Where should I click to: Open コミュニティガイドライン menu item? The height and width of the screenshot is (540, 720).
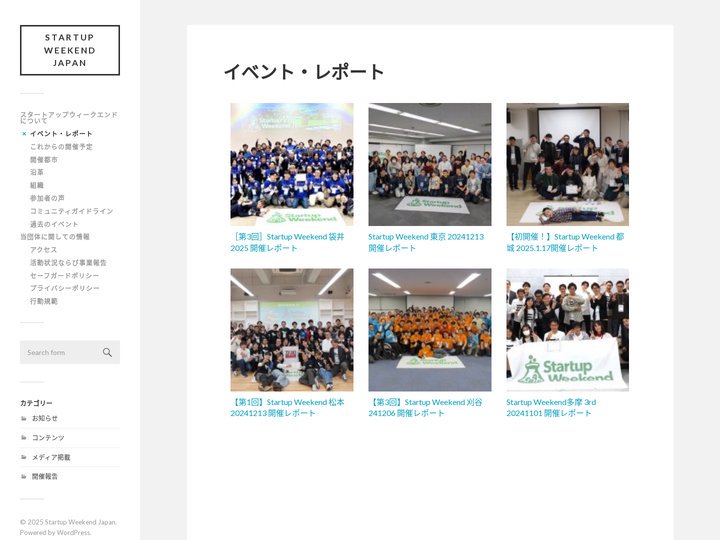[72, 211]
